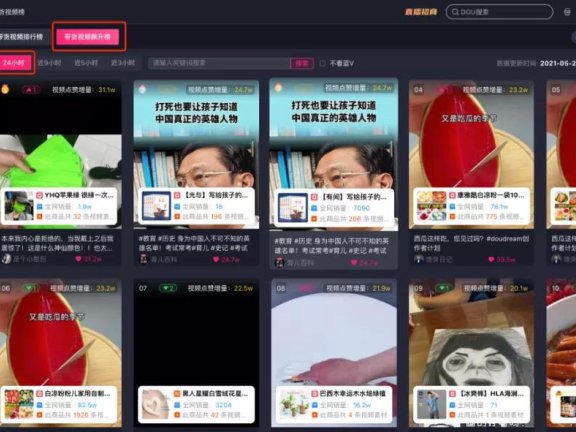Image resolution: width=576 pixels, height=432 pixels.
Task: Open product link 【光与】写给孩子的
Action: tap(215, 195)
